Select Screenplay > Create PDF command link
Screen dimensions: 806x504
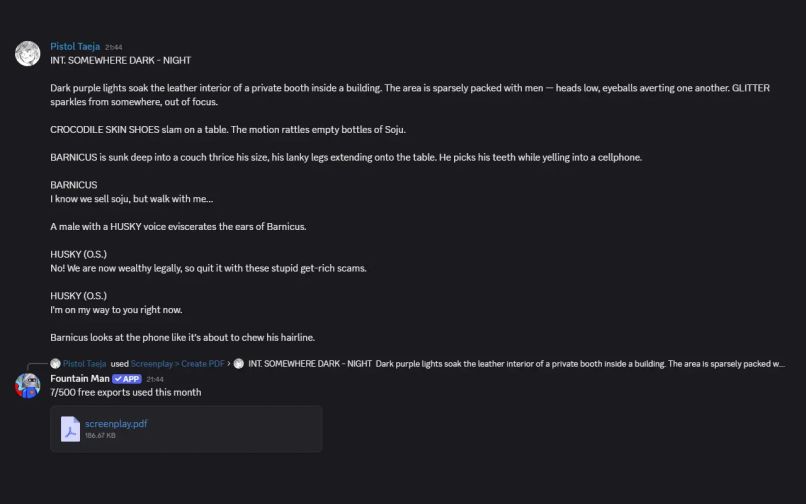click(177, 364)
